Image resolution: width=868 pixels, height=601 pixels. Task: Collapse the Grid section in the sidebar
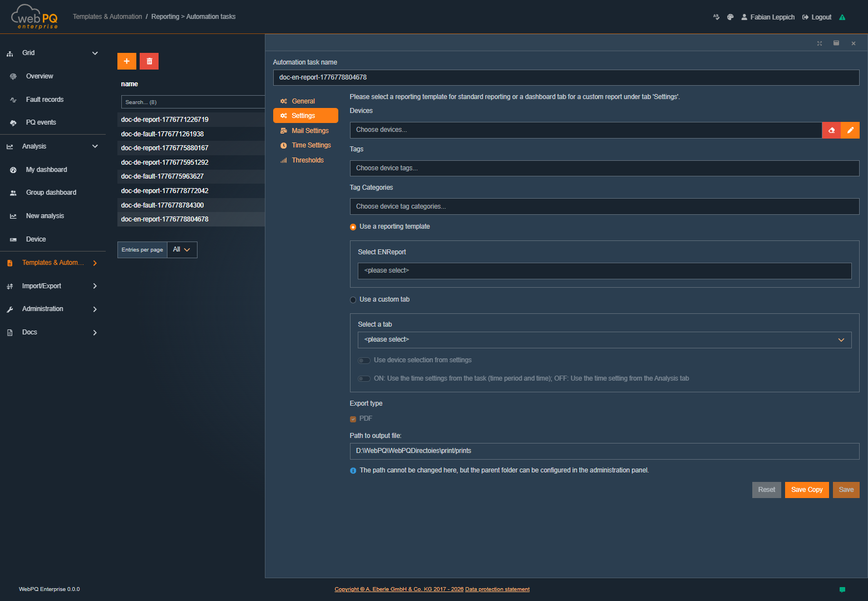click(x=95, y=53)
